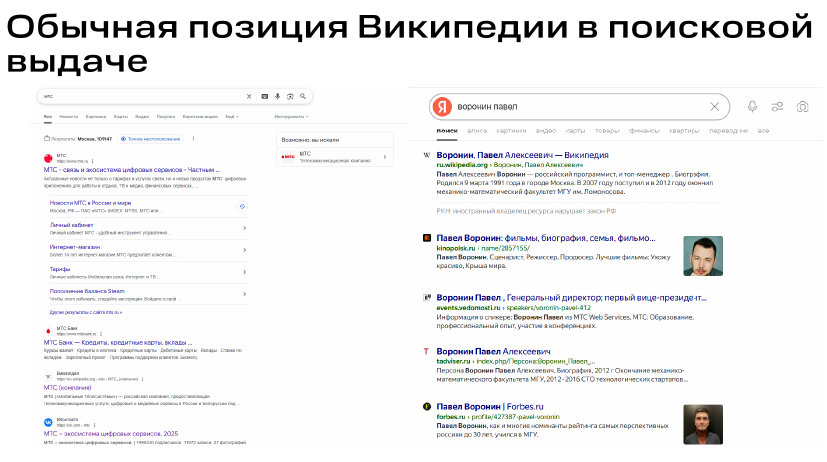Click the Google magnifier search icon

[x=303, y=97]
